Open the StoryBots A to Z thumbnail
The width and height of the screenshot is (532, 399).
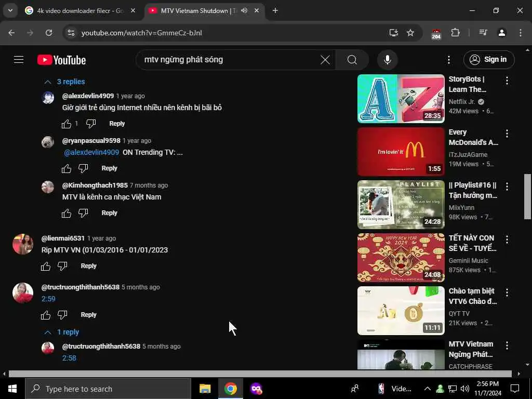click(x=401, y=99)
